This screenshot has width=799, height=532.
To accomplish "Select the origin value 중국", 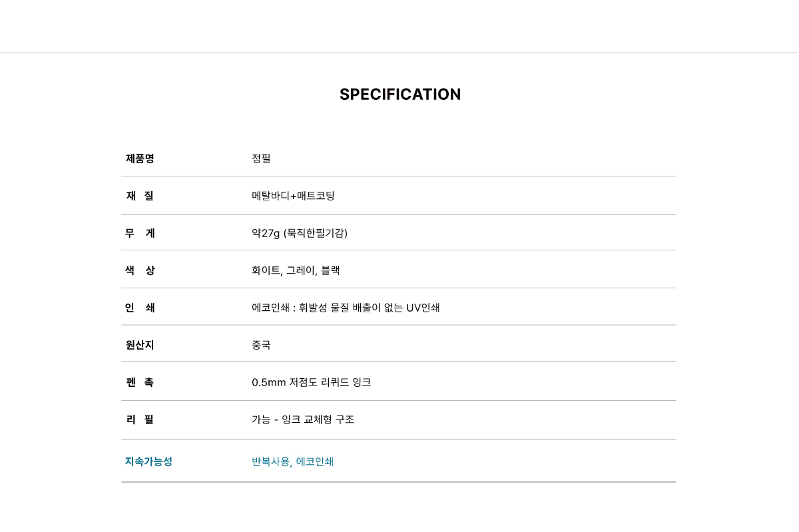I will pos(261,345).
